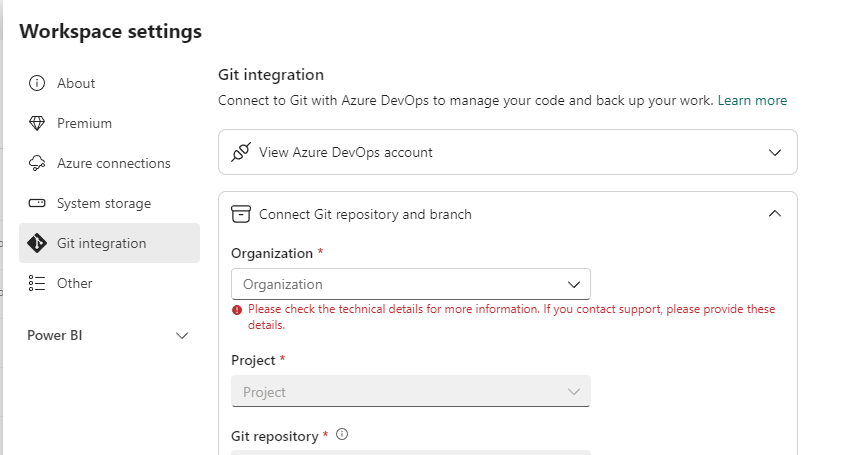Click the Azure DevOps plug icon
Screen dimensions: 855x455
click(x=240, y=152)
